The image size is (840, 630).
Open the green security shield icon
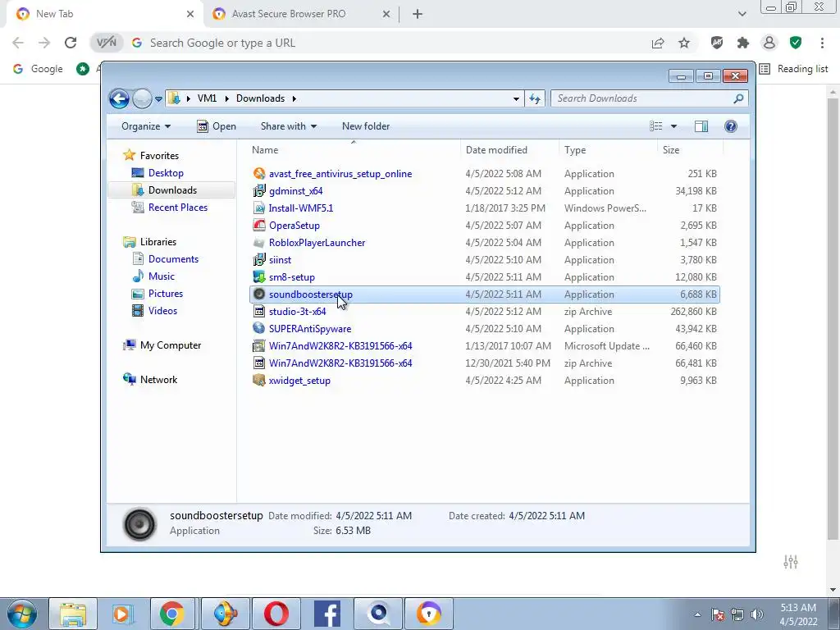pyautogui.click(x=796, y=43)
